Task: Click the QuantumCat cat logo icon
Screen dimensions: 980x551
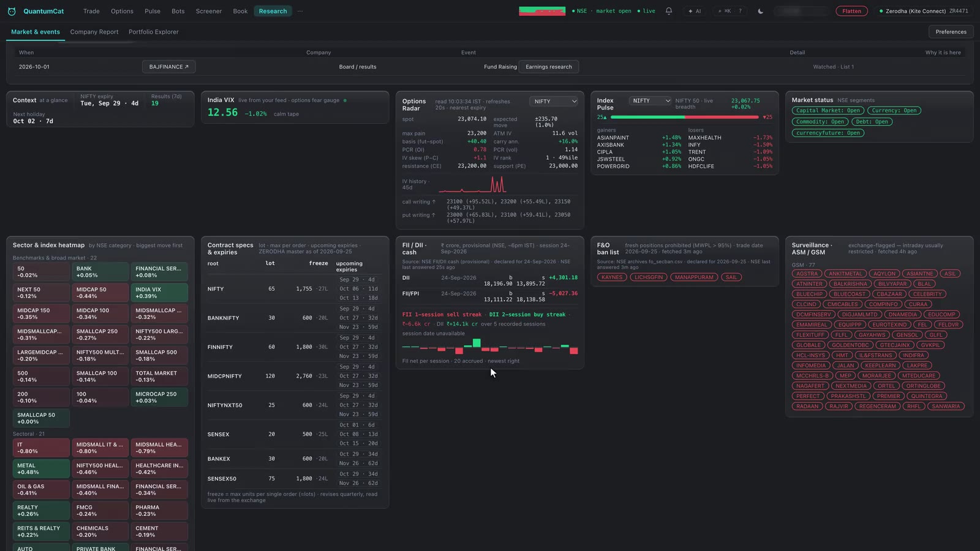Action: 12,11
